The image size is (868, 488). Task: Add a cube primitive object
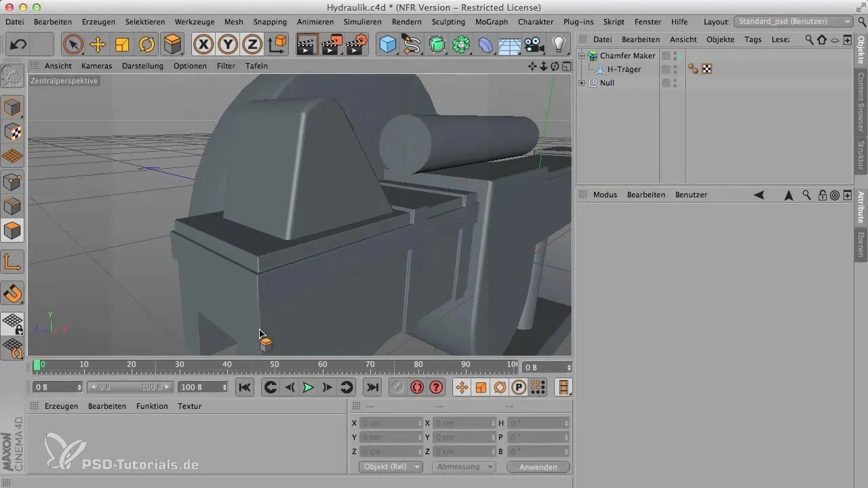coord(388,45)
